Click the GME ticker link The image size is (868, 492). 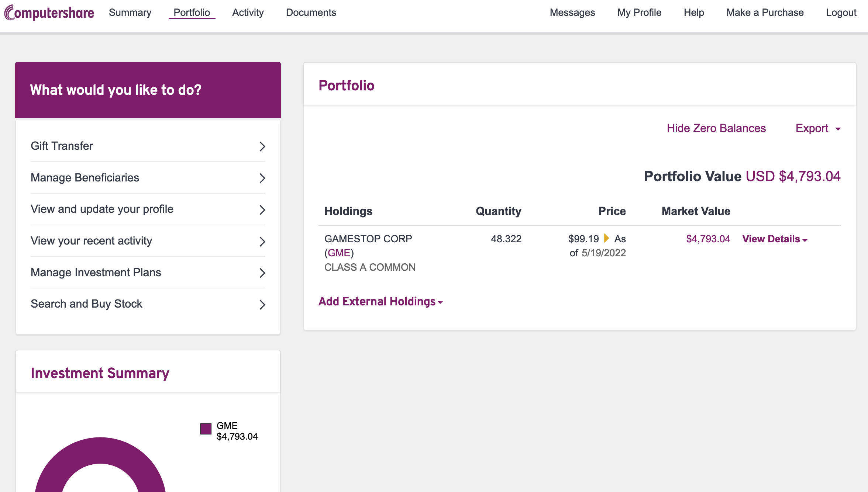[x=339, y=253]
